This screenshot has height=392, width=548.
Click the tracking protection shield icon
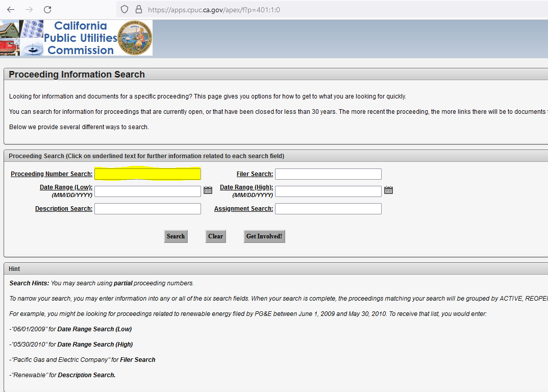(x=124, y=9)
